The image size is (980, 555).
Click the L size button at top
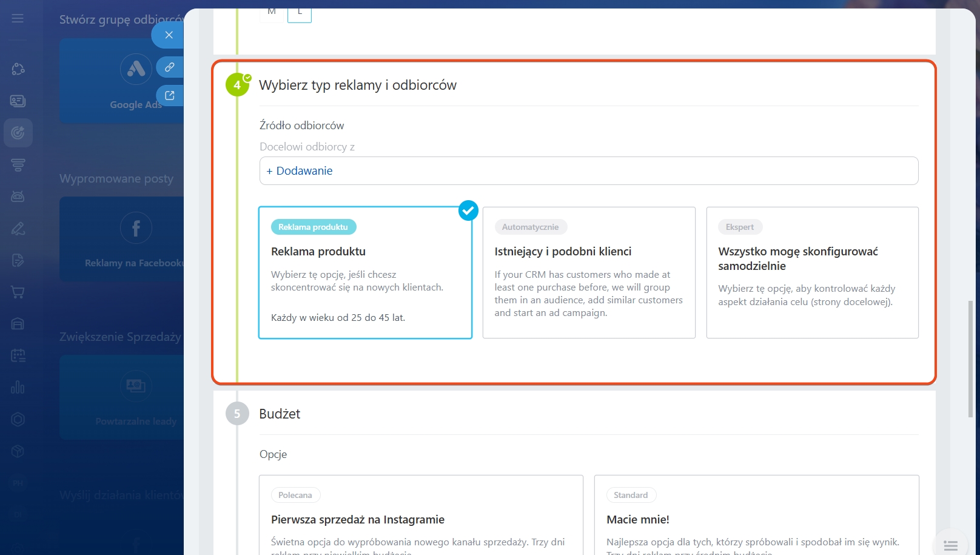[300, 12]
